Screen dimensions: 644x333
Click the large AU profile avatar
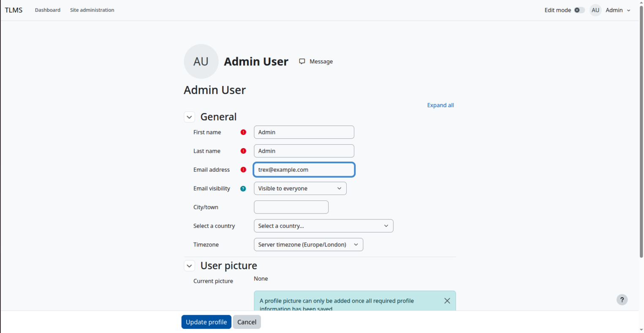[201, 62]
